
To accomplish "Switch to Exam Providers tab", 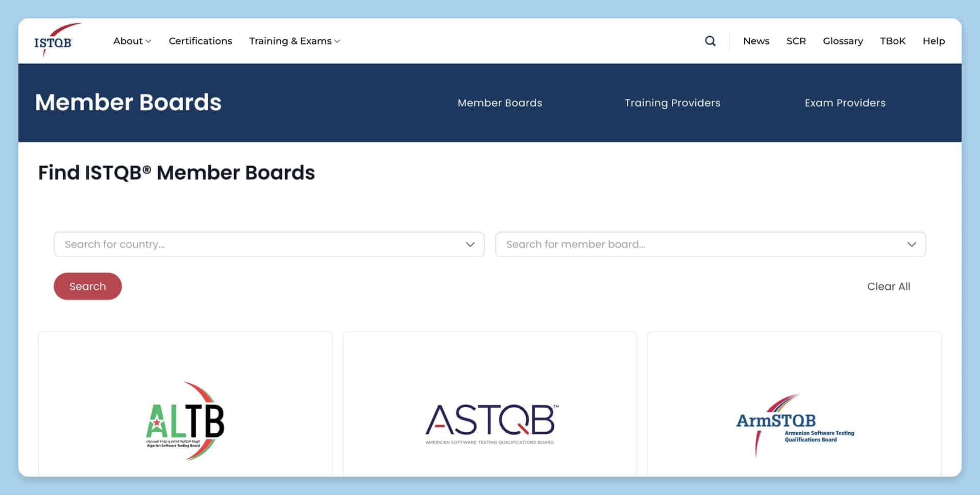I will pyautogui.click(x=845, y=103).
